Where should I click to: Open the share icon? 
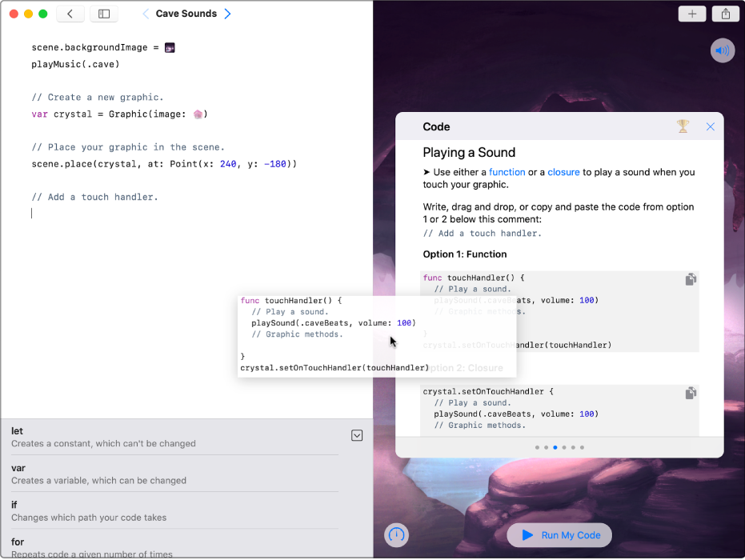[726, 14]
